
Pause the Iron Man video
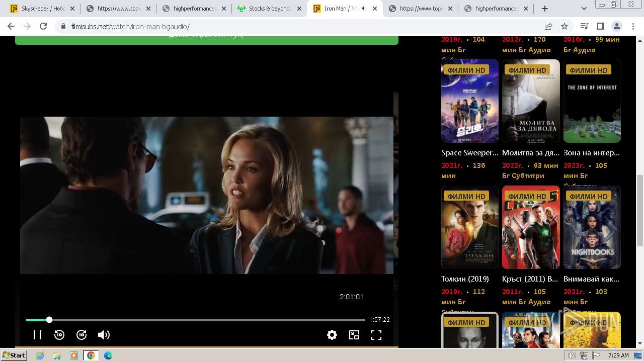tap(37, 335)
